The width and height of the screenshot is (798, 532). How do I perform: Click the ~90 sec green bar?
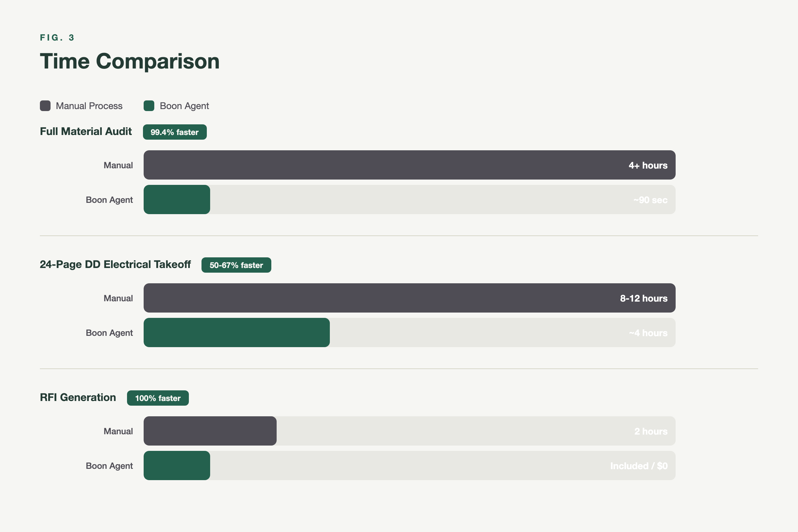coord(177,200)
